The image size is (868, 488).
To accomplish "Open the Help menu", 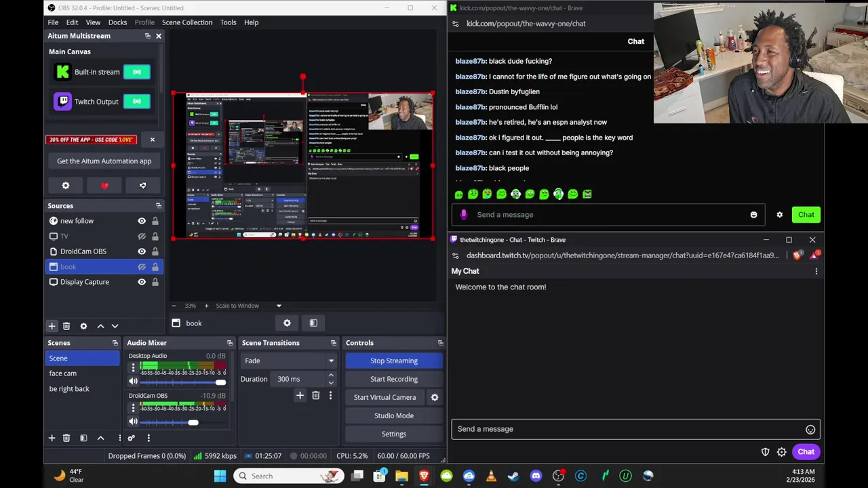I will (x=251, y=22).
